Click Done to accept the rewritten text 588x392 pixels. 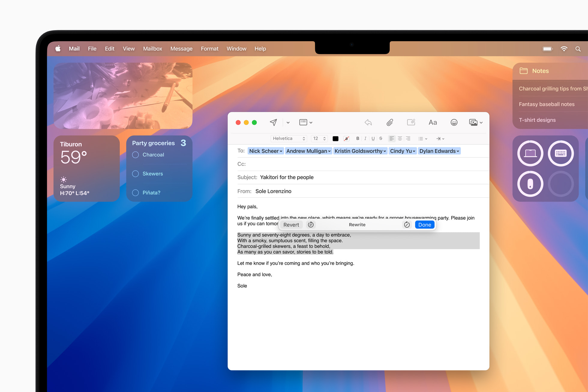424,225
